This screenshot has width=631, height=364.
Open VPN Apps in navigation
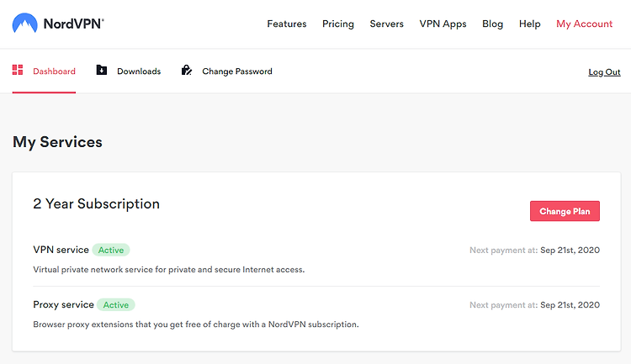[443, 24]
